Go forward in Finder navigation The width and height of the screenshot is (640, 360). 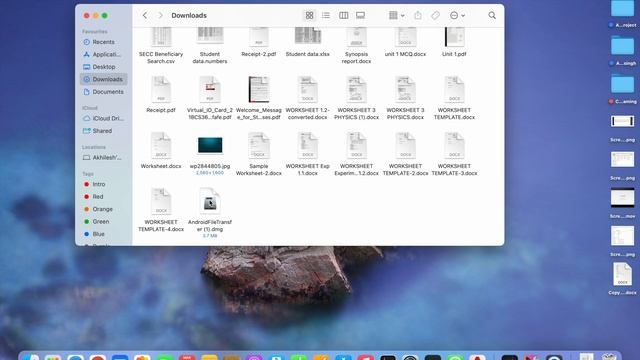(x=160, y=16)
